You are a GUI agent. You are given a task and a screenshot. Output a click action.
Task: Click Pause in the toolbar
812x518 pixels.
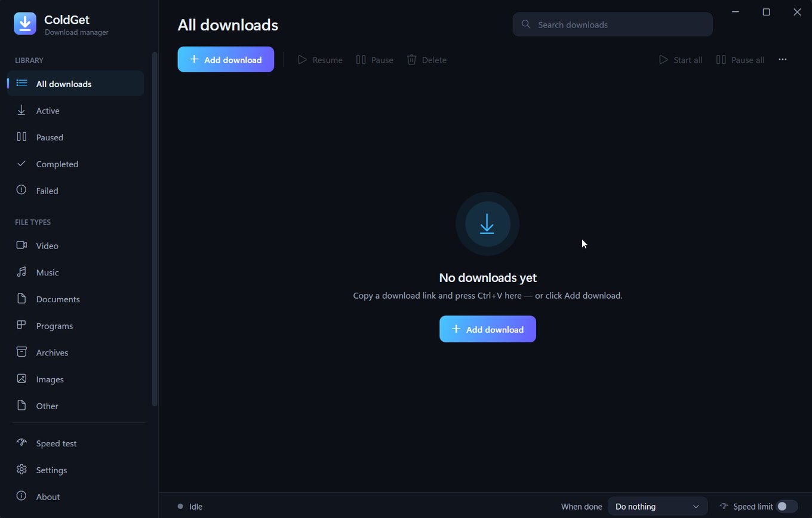[374, 60]
